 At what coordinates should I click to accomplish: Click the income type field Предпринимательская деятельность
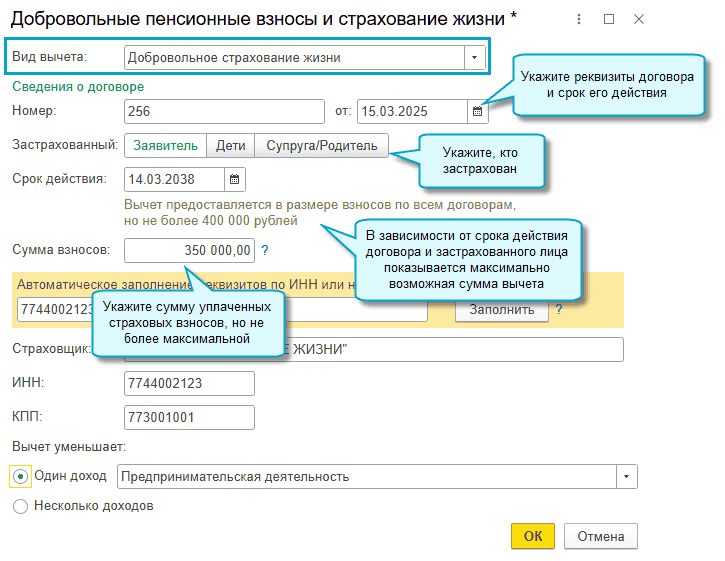pos(367,476)
